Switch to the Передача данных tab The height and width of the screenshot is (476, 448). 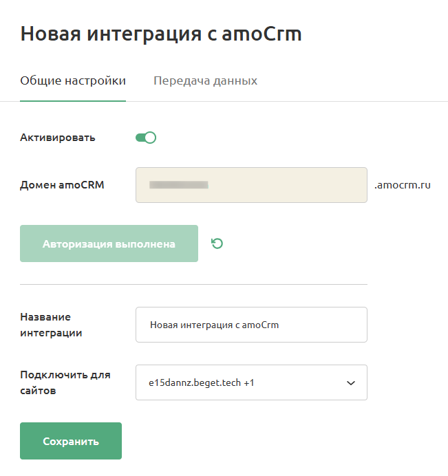point(205,81)
